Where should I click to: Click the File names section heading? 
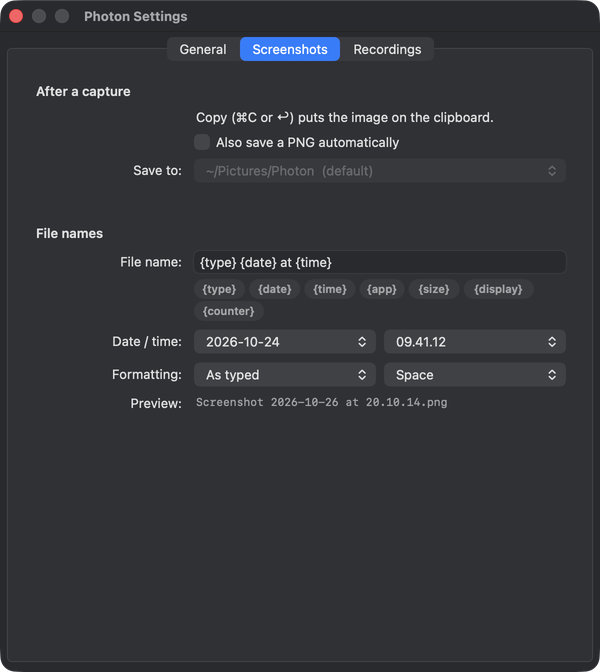click(69, 234)
